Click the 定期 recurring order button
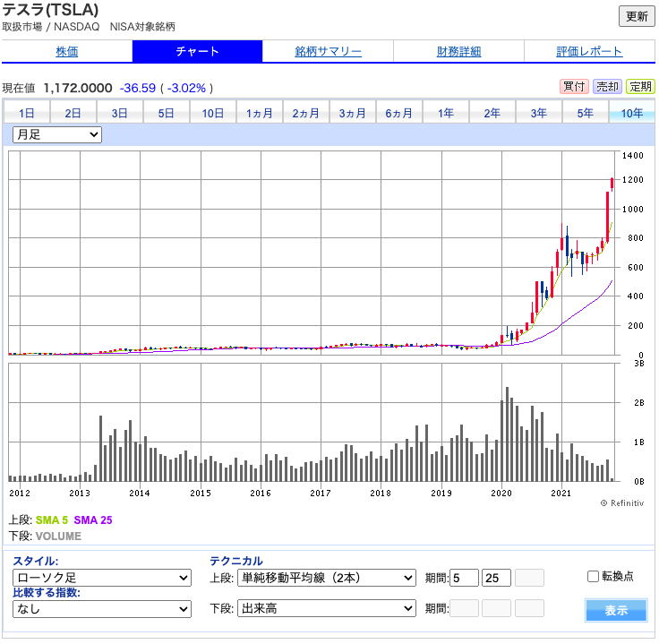The height and width of the screenshot is (644, 659). point(640,87)
